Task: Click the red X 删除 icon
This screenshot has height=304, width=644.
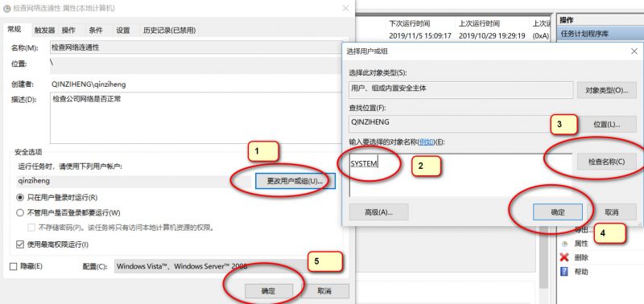Action: (x=564, y=257)
